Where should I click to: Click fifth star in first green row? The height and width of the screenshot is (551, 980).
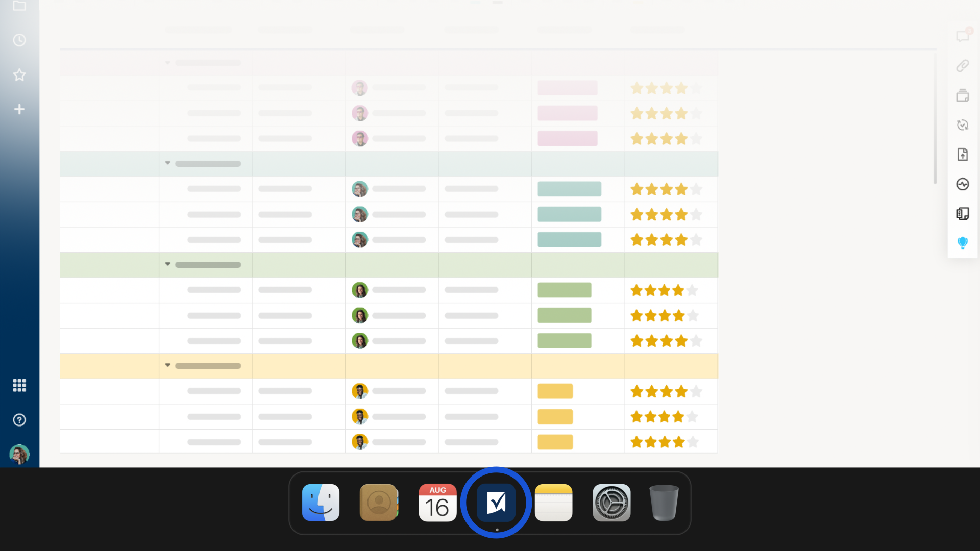[692, 291]
